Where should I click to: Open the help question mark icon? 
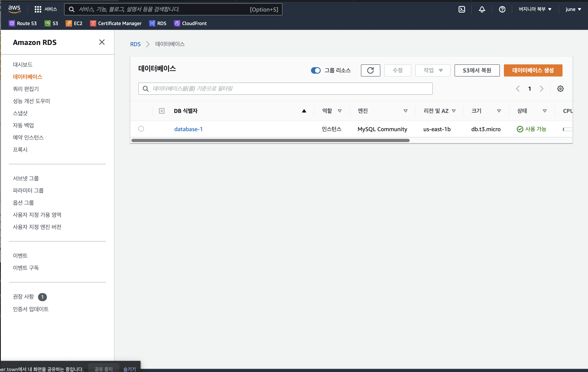[x=502, y=9]
